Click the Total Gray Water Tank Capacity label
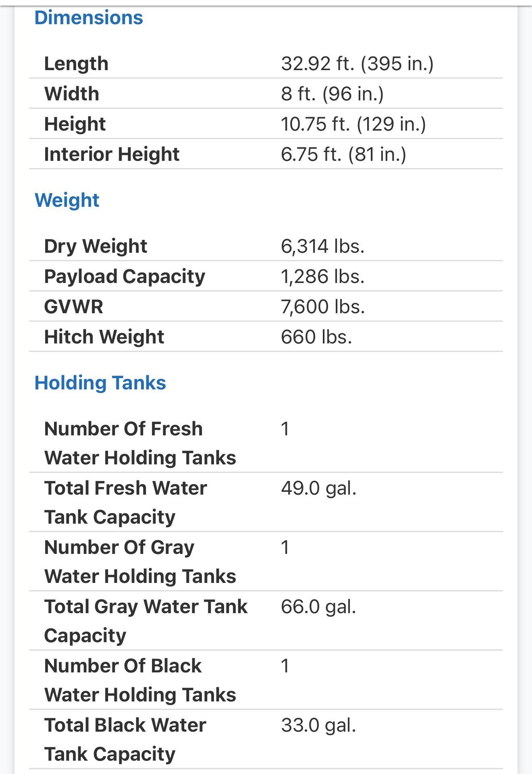The width and height of the screenshot is (532, 774). tap(146, 621)
